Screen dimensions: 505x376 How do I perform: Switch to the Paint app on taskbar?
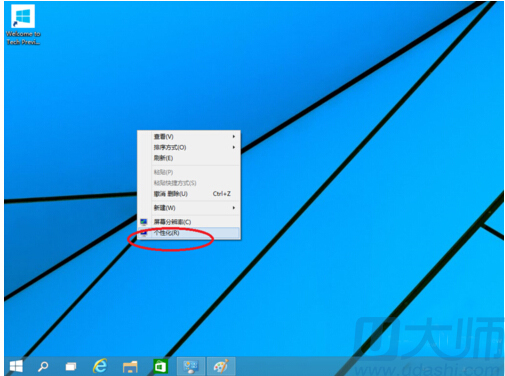tap(221, 366)
